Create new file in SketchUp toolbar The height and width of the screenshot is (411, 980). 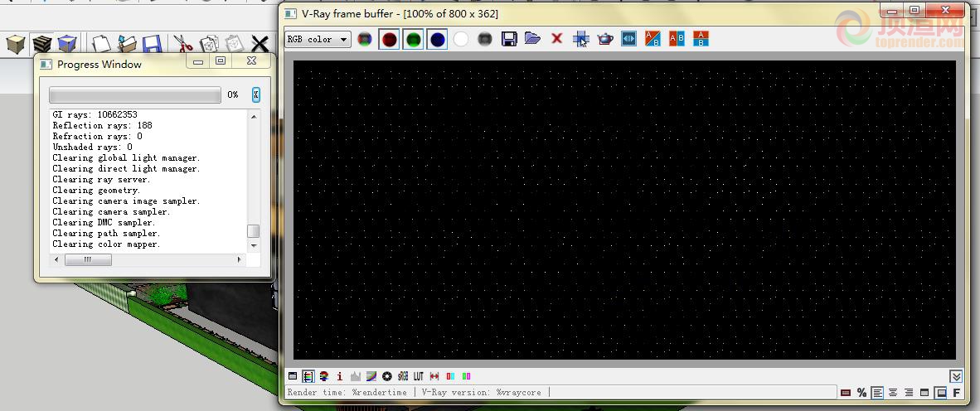(x=100, y=44)
